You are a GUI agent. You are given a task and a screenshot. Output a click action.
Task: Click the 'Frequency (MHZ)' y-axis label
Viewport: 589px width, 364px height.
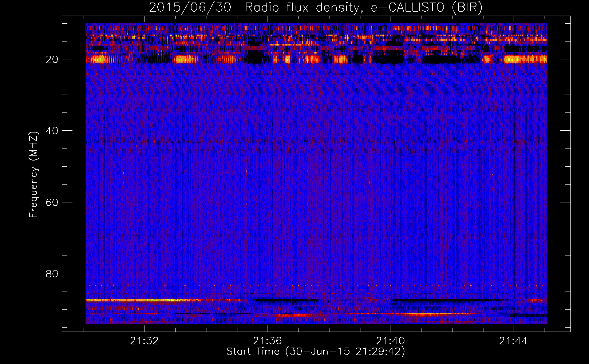[33, 175]
